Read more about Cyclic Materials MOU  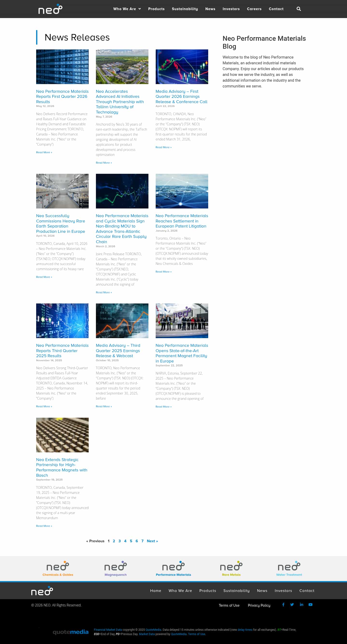pos(104,293)
